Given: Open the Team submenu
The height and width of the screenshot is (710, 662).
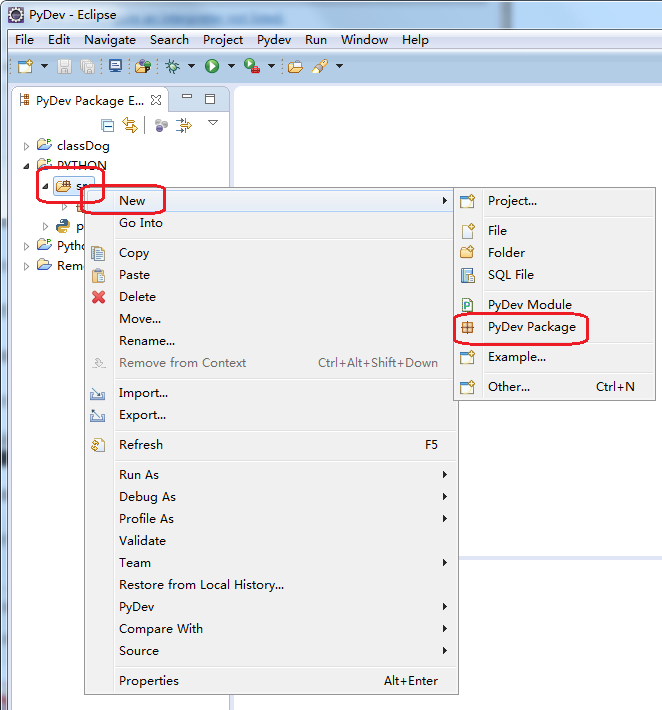Looking at the screenshot, I should [271, 563].
